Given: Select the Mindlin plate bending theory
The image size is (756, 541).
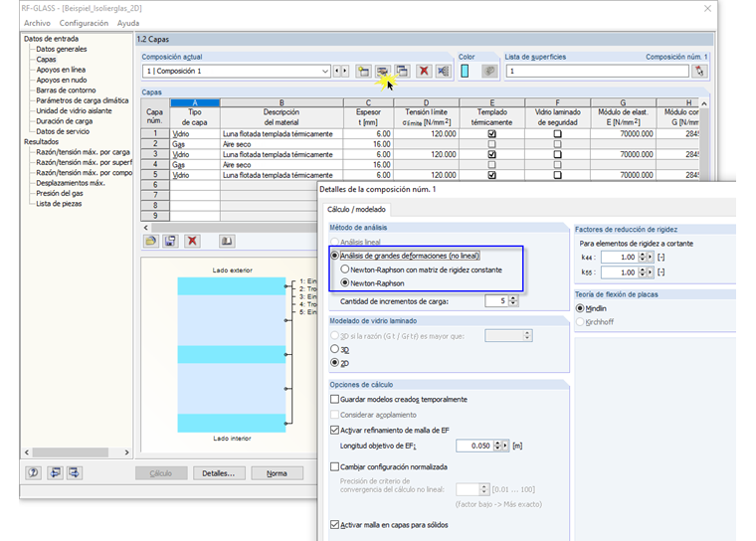Looking at the screenshot, I should pos(580,308).
